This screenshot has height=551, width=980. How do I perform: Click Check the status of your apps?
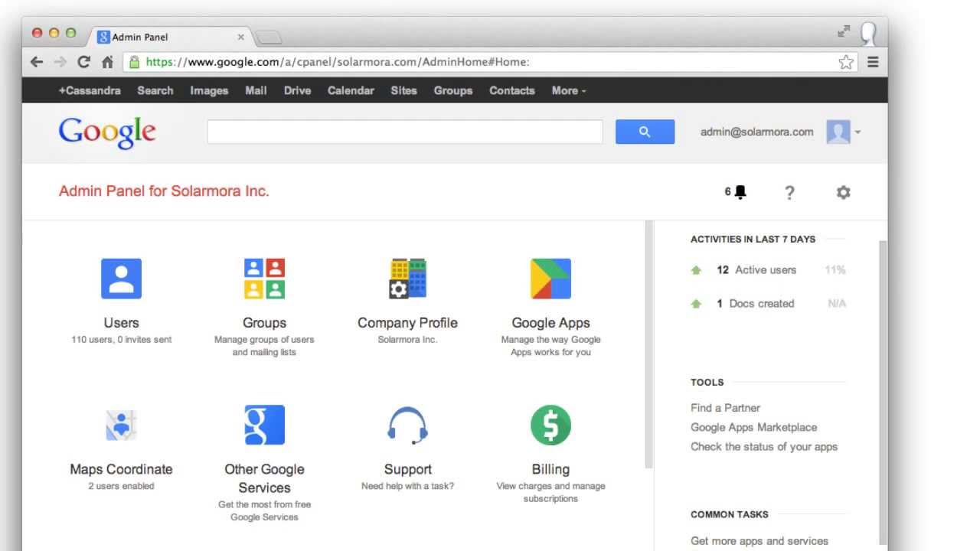(x=764, y=447)
